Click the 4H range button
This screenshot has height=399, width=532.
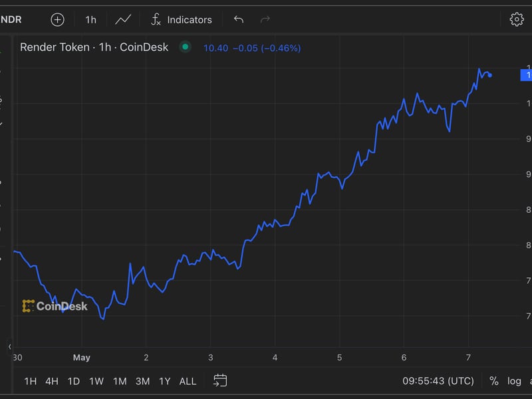pos(52,381)
